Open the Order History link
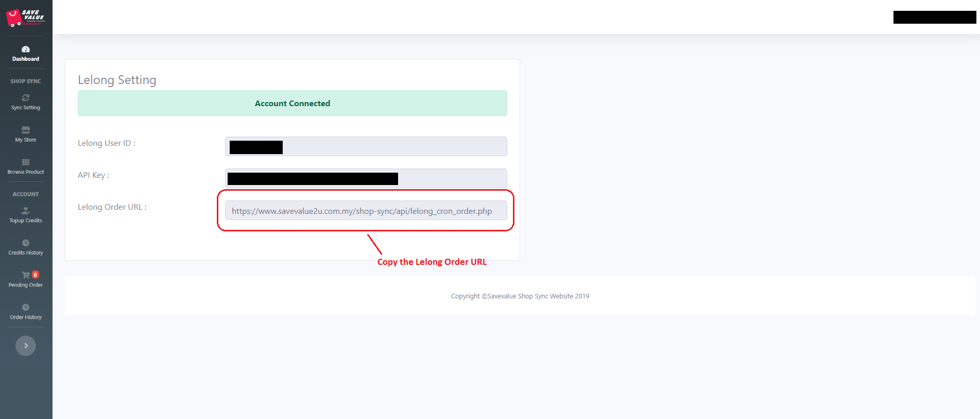 [26, 317]
